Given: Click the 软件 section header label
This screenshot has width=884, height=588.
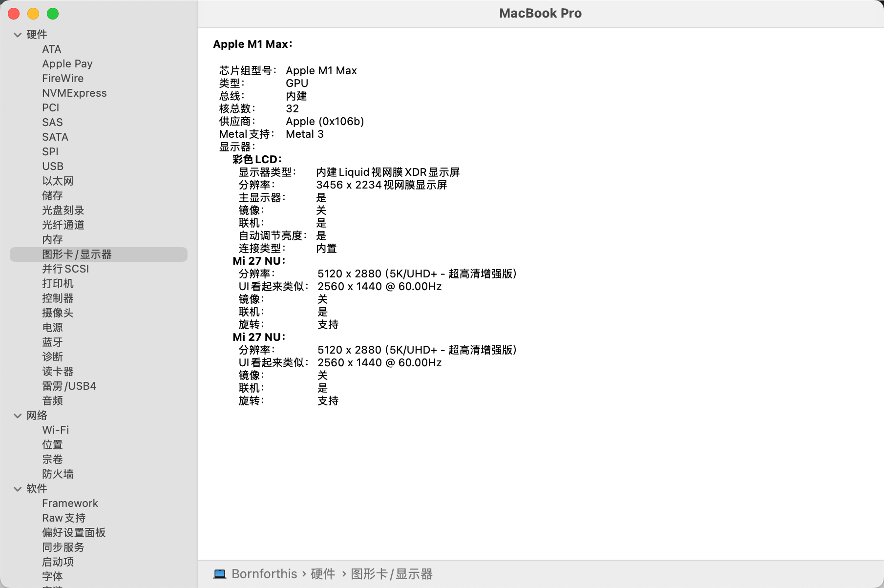Looking at the screenshot, I should [x=37, y=489].
